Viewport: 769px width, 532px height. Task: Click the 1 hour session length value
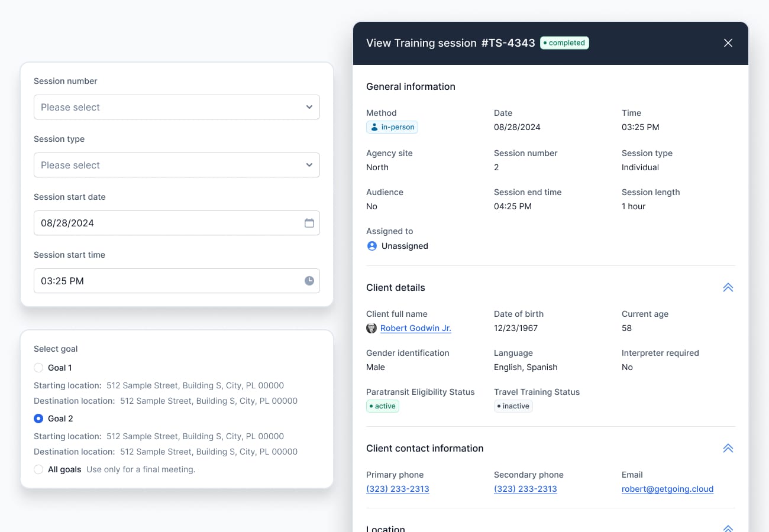[x=634, y=206]
